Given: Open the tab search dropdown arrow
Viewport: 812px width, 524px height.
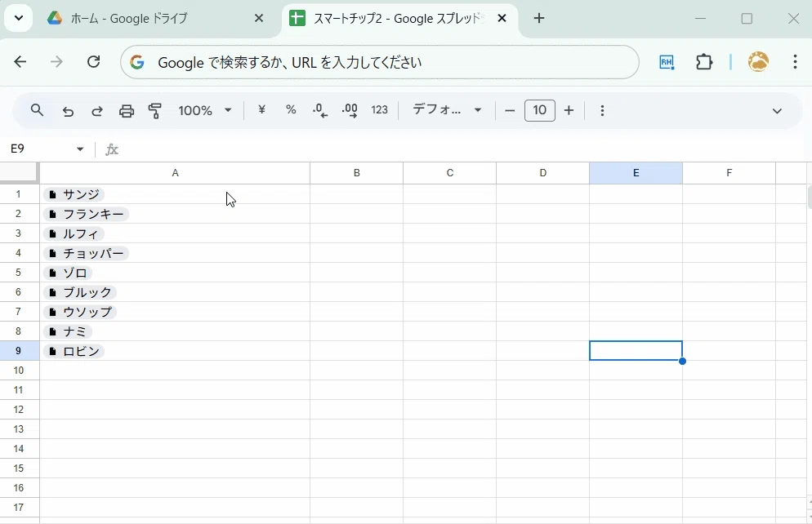Looking at the screenshot, I should click(19, 18).
